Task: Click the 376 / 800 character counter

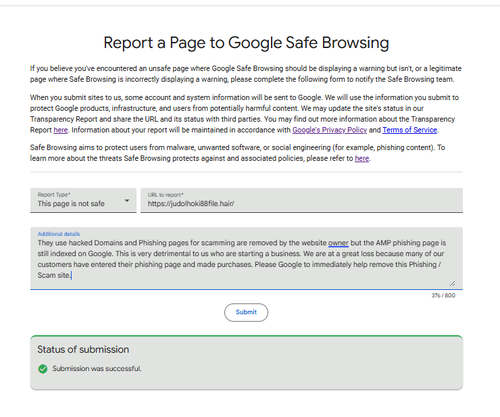Action: [x=443, y=295]
